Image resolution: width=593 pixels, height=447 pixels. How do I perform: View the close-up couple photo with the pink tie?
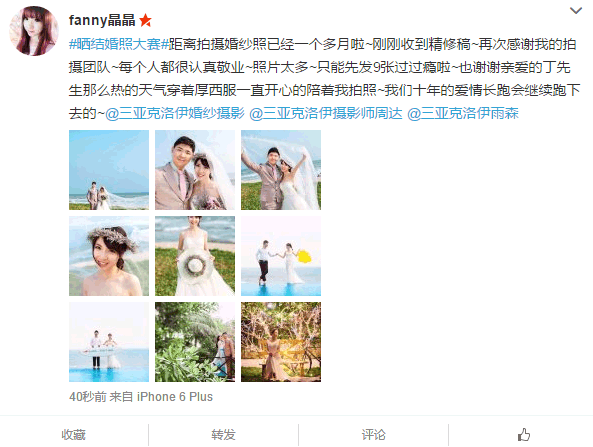pyautogui.click(x=195, y=170)
